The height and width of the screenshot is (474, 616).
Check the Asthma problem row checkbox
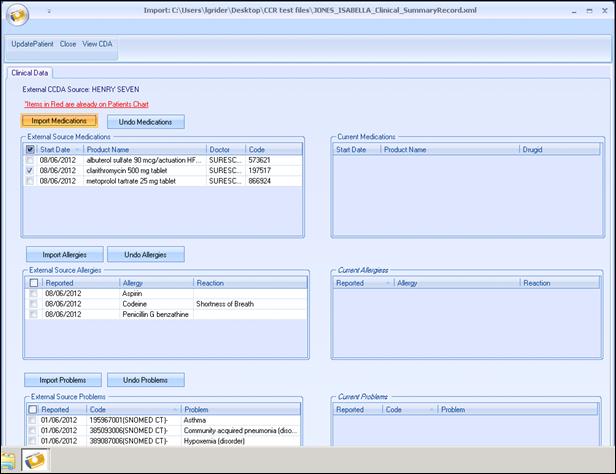(33, 420)
